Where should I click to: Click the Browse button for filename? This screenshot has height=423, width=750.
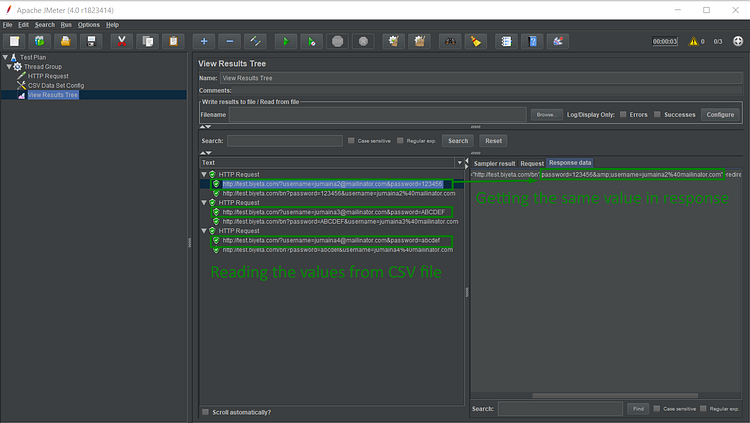[546, 115]
